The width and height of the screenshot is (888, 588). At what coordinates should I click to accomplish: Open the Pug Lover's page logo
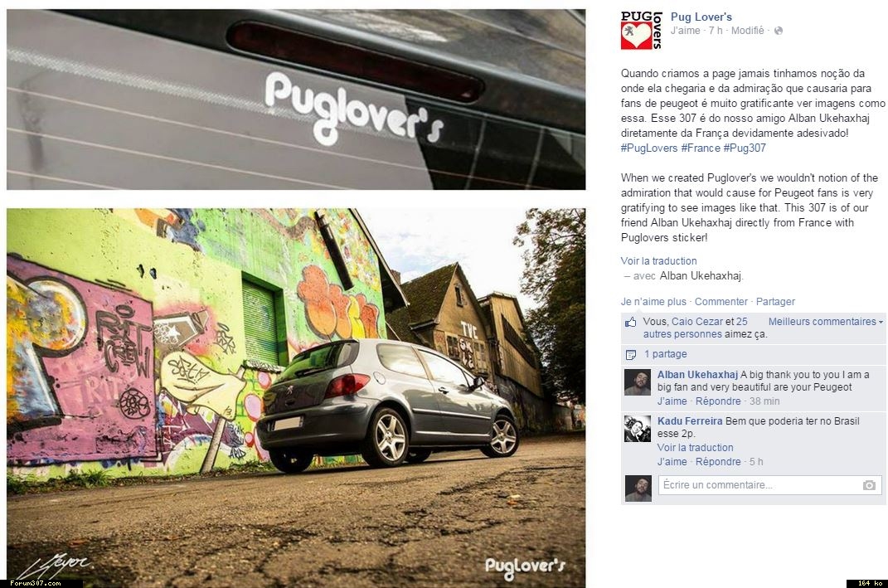[641, 31]
